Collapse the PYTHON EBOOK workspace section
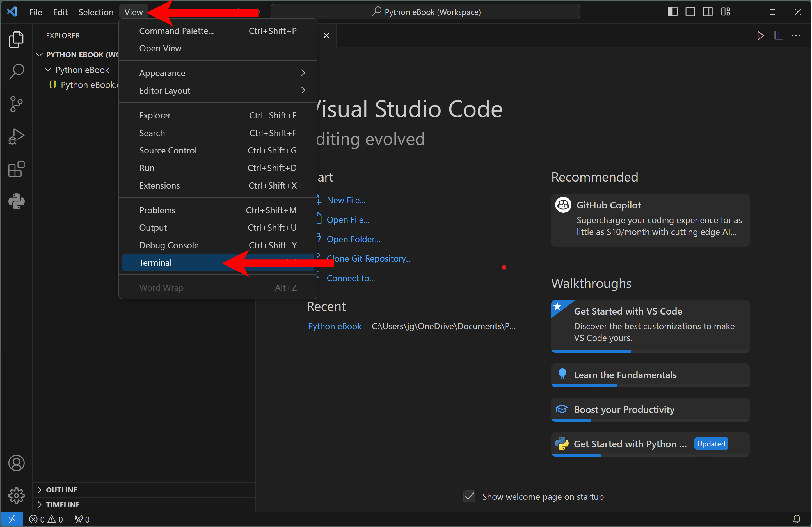812x527 pixels. [x=40, y=54]
